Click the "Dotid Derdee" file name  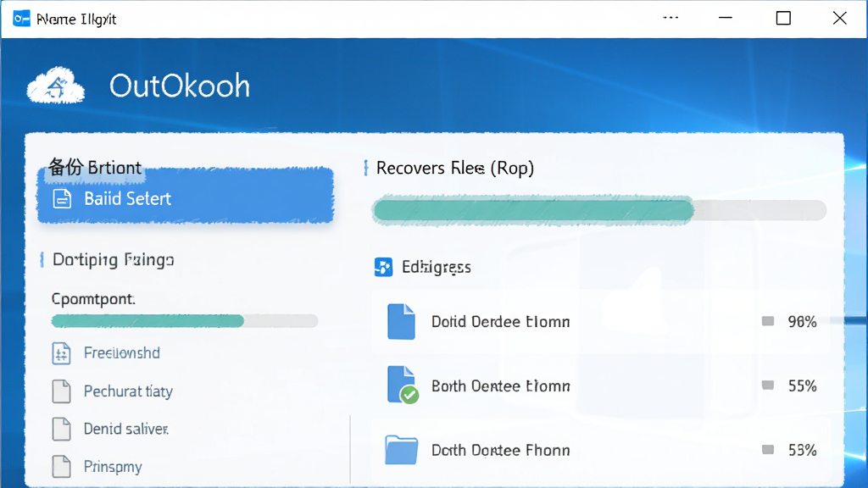coord(500,321)
